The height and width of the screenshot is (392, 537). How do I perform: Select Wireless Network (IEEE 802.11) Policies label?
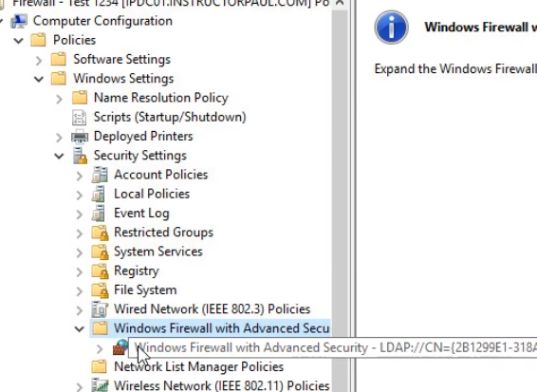(x=222, y=386)
